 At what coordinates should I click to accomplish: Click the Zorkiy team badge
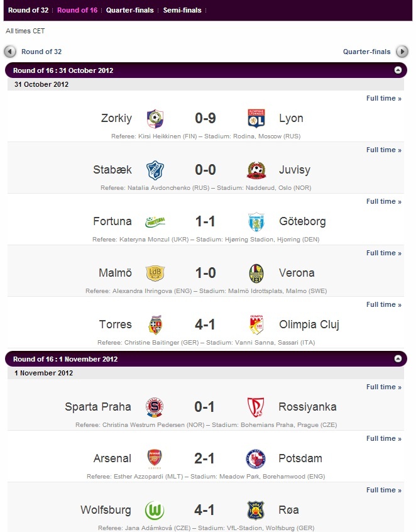coord(155,118)
